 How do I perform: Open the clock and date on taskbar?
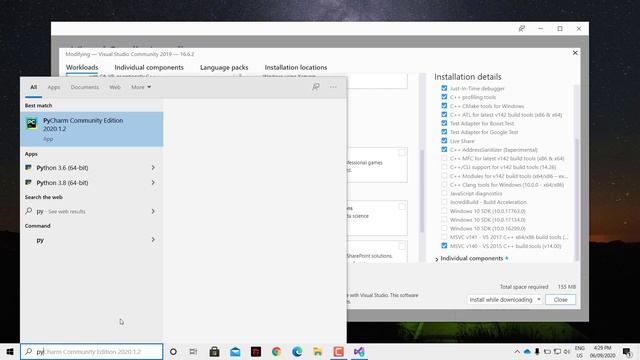point(603,351)
